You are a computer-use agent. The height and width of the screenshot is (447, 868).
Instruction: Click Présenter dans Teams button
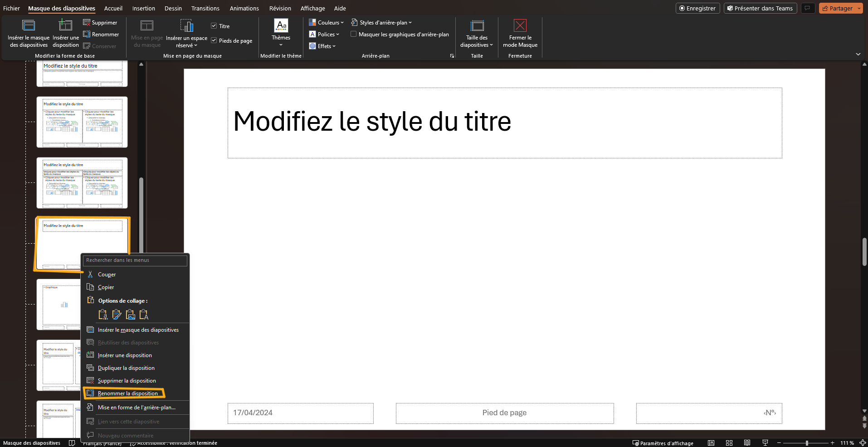(760, 9)
